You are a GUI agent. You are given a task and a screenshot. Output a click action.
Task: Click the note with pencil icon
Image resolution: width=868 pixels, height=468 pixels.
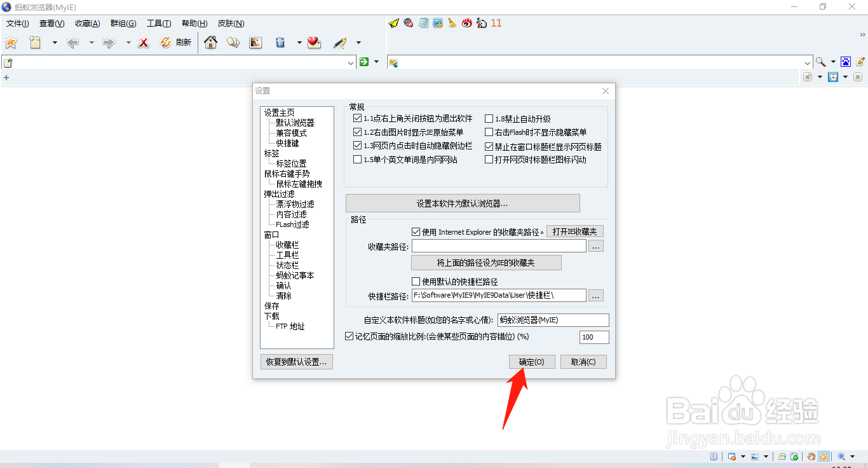click(x=860, y=62)
